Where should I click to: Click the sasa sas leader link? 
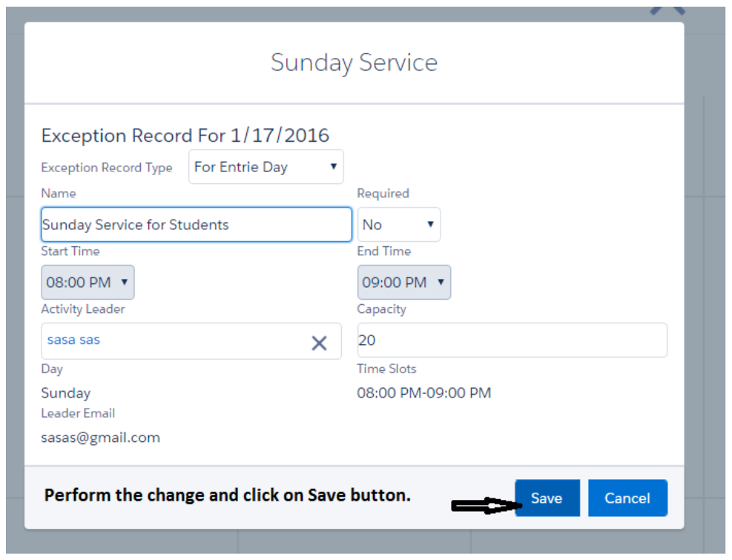[73, 340]
